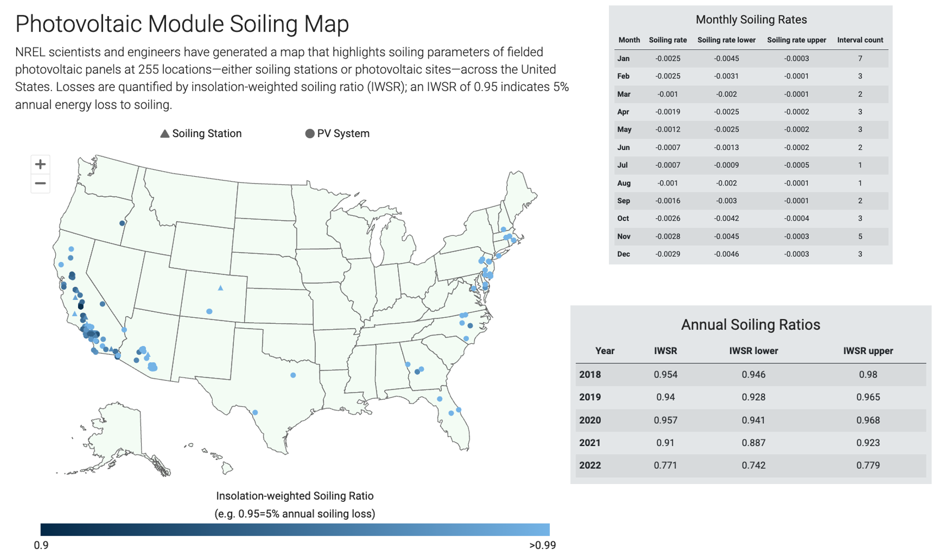
Task: Select the PV system dot in southern Colorado
Action: (x=210, y=311)
